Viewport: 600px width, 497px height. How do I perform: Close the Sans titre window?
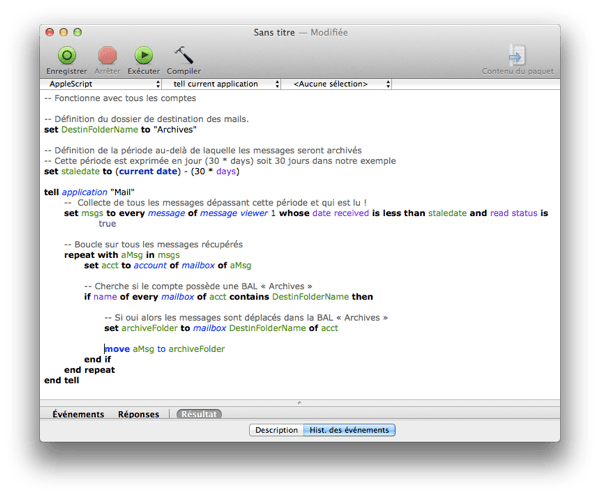coord(52,32)
